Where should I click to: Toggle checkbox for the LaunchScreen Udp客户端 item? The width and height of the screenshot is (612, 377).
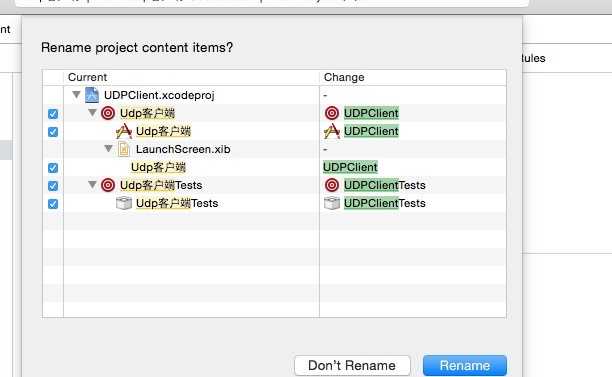(53, 168)
